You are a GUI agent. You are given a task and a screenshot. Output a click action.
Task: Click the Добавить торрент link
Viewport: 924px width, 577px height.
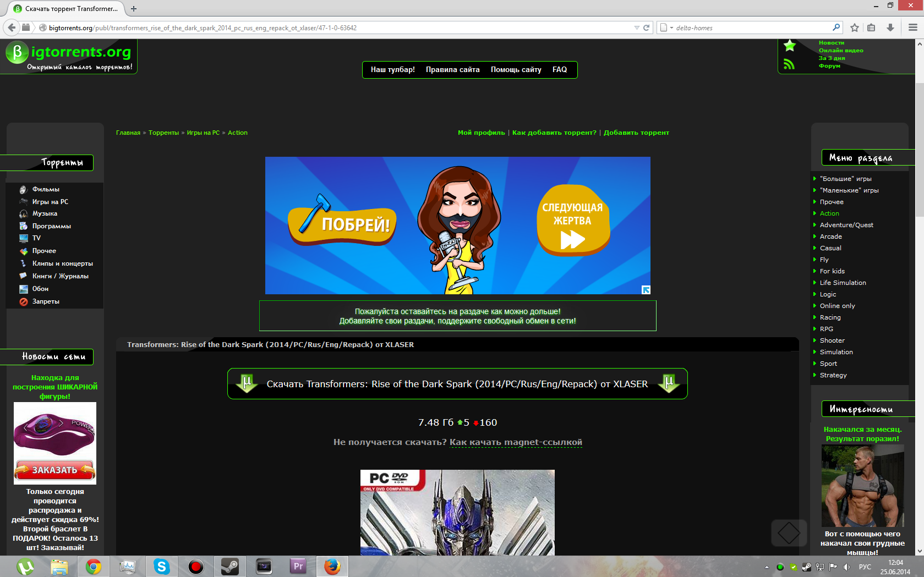click(x=636, y=133)
